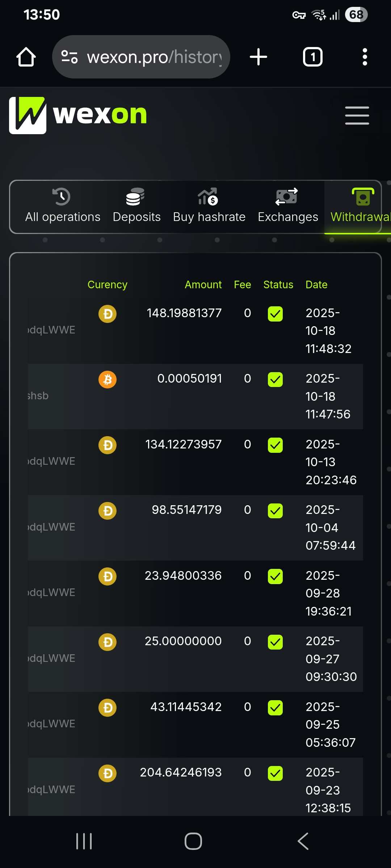Click the Amount column header
Image resolution: width=391 pixels, height=868 pixels.
203,285
